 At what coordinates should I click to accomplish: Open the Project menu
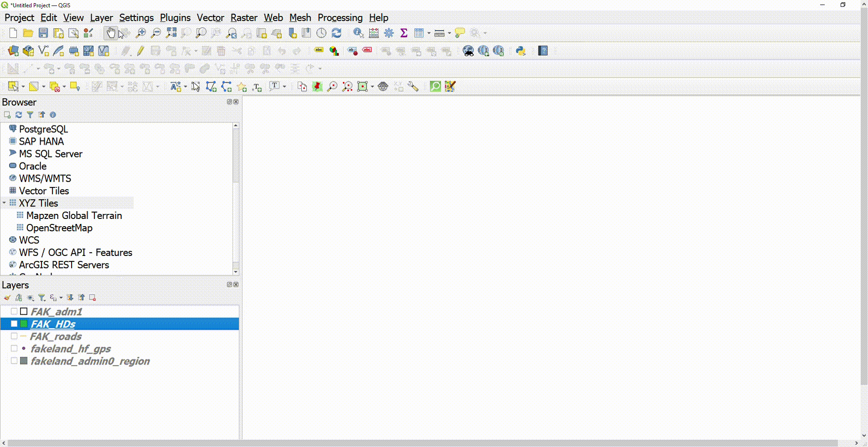coord(19,18)
